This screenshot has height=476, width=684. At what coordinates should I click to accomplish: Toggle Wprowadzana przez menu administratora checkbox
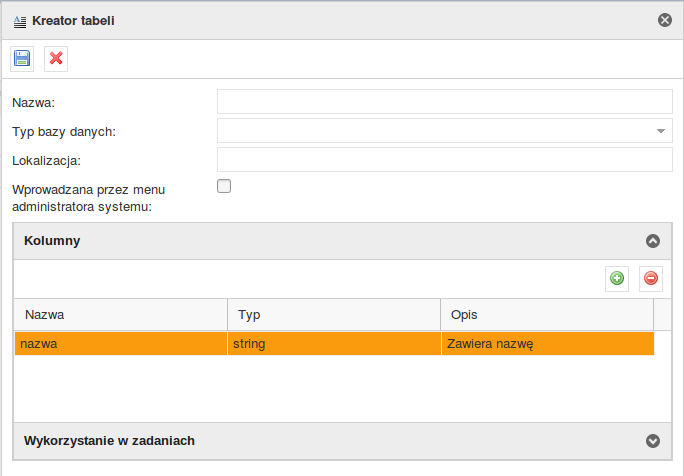(x=224, y=186)
